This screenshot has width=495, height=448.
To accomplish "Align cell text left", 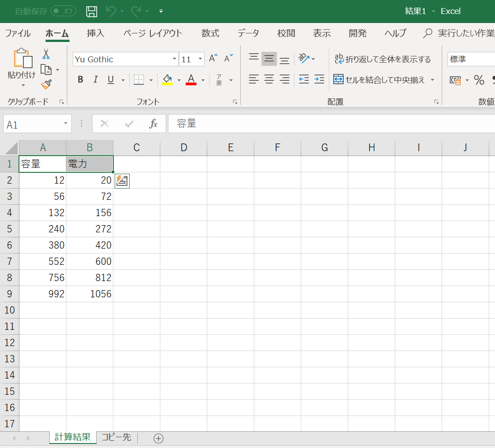I will click(x=254, y=79).
